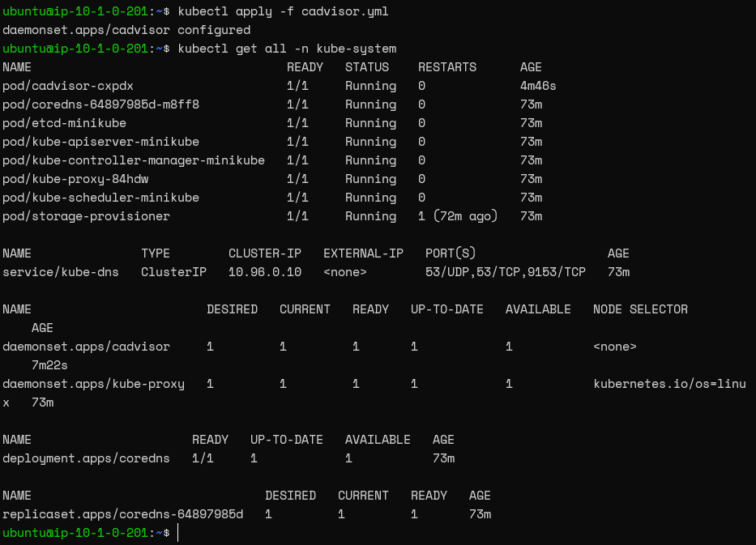This screenshot has height=545, width=756.
Task: Click the 'kubectl apply -f cadvisor.yml' command text
Action: 283,11
